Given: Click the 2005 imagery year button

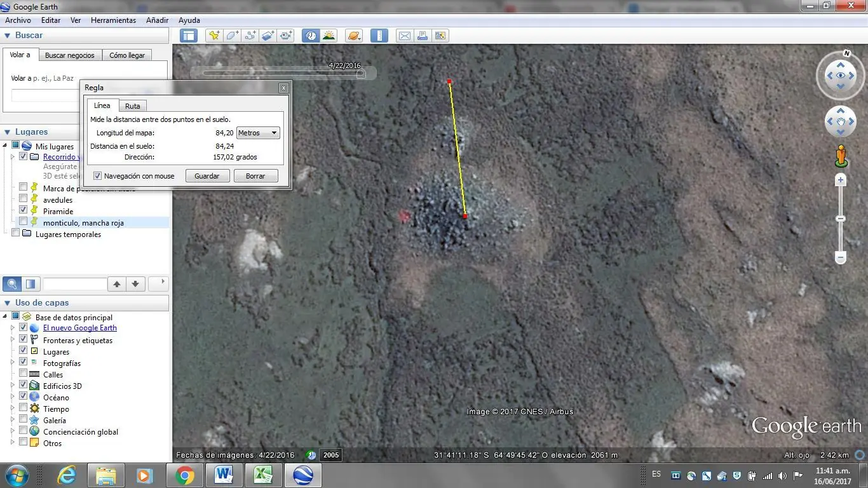Looking at the screenshot, I should point(331,455).
